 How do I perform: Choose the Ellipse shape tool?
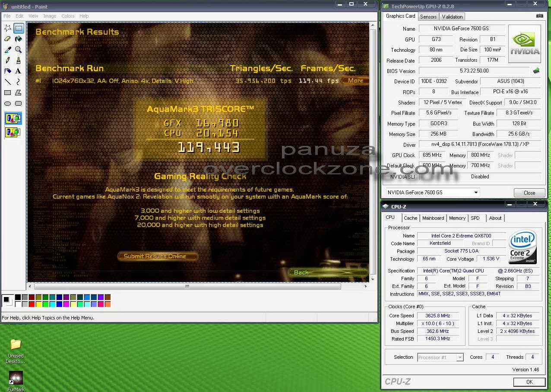click(x=8, y=104)
